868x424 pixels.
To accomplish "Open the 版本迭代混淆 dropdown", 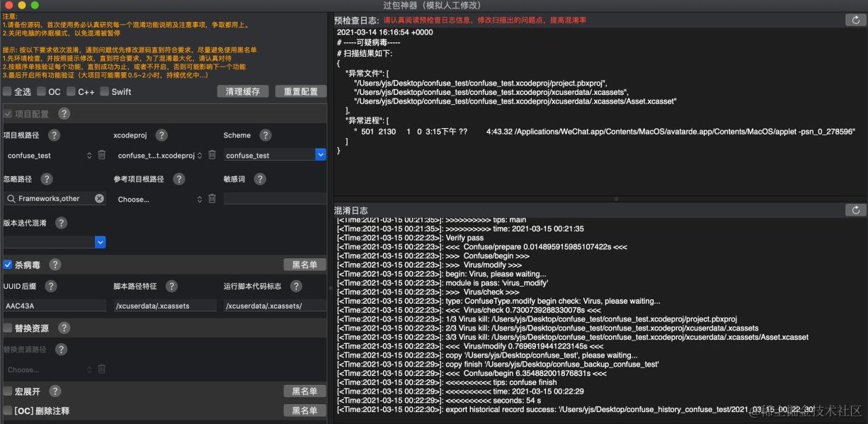I will tap(55, 242).
